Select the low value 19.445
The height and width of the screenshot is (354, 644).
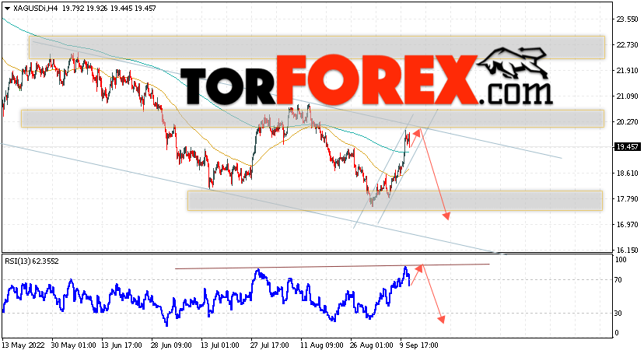click(121, 9)
